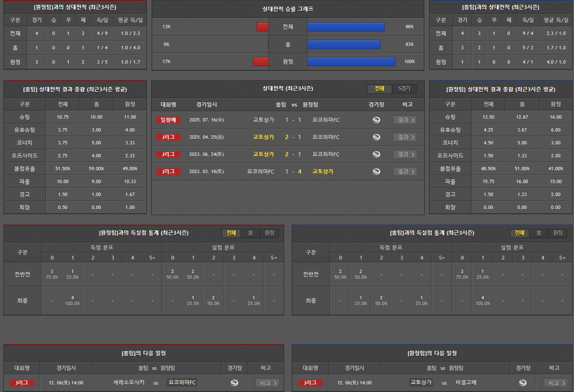Click the red 일왕배 competition badge

click(x=168, y=120)
